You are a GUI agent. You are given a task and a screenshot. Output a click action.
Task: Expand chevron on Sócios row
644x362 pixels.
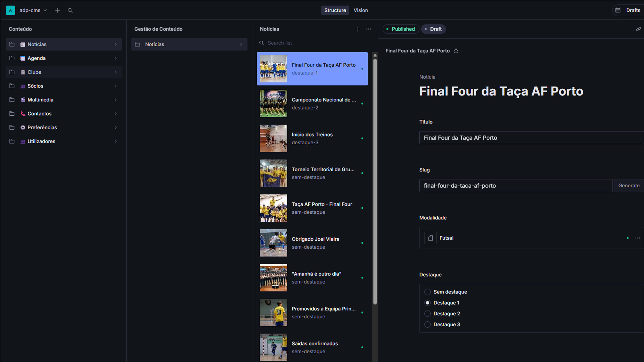(x=116, y=86)
